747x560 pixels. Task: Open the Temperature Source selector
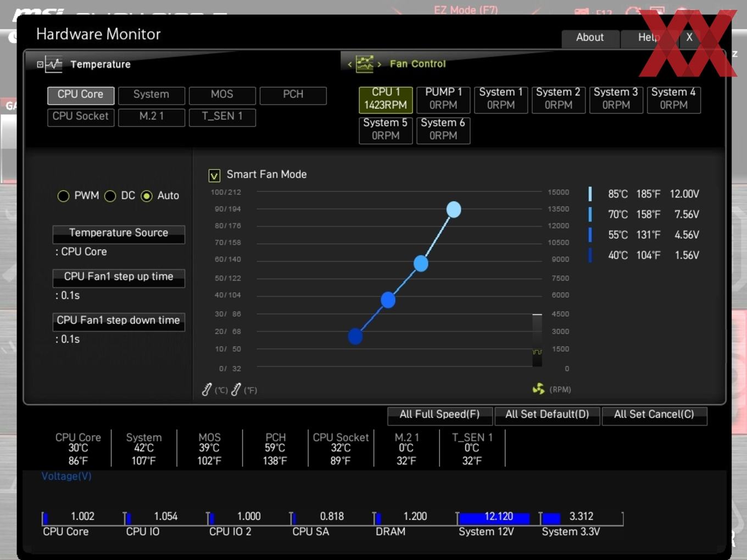click(x=119, y=234)
